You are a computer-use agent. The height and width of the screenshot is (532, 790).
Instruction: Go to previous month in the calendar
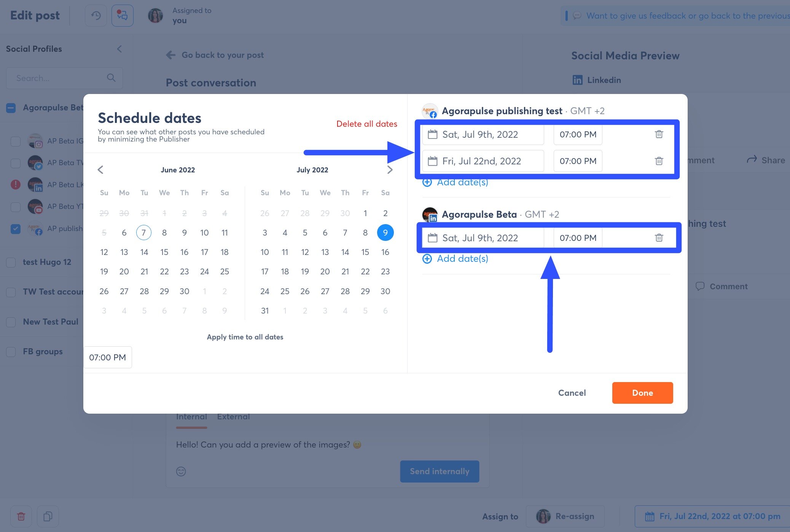[x=100, y=170]
